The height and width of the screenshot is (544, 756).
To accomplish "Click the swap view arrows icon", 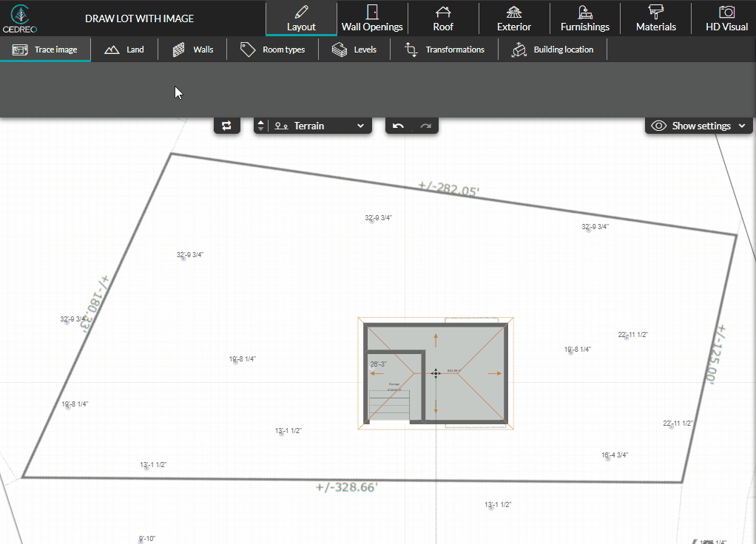I will (227, 126).
